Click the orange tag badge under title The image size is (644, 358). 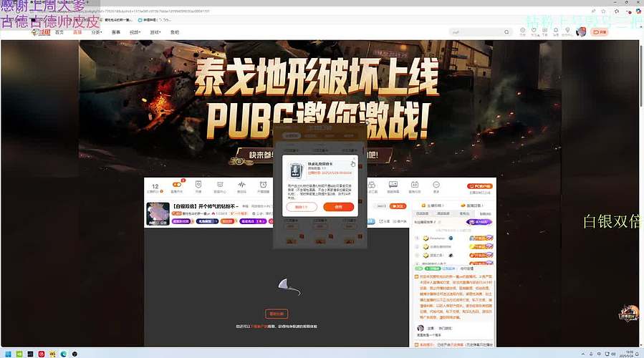point(227,221)
